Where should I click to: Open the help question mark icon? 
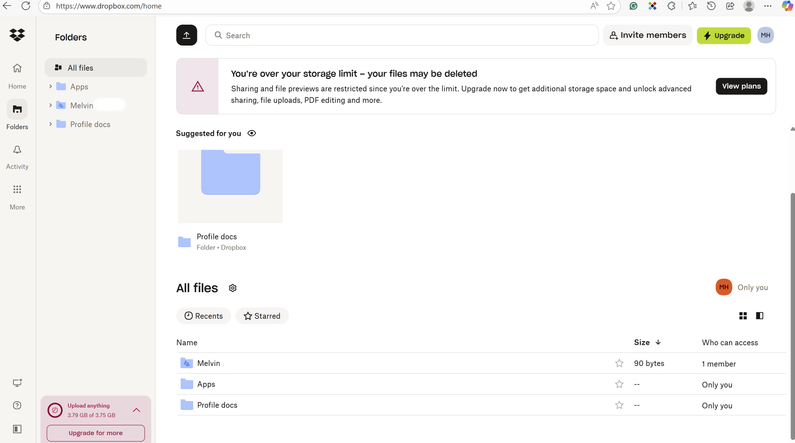17,406
